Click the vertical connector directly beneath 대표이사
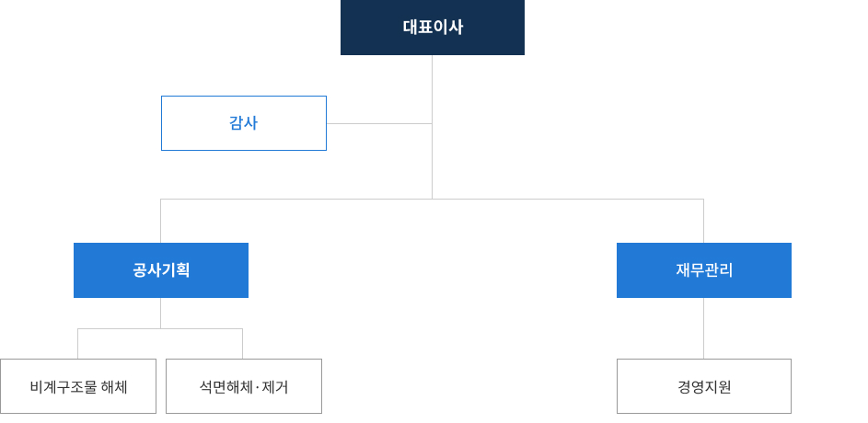 tap(433, 127)
